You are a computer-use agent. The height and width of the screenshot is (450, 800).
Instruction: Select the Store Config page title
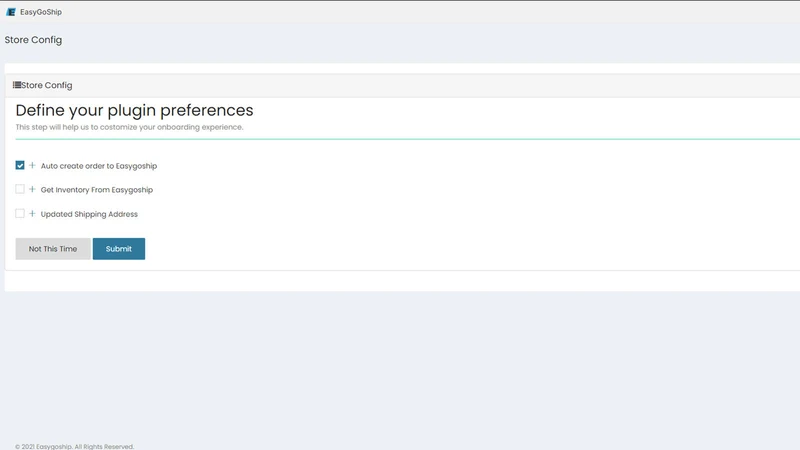33,40
